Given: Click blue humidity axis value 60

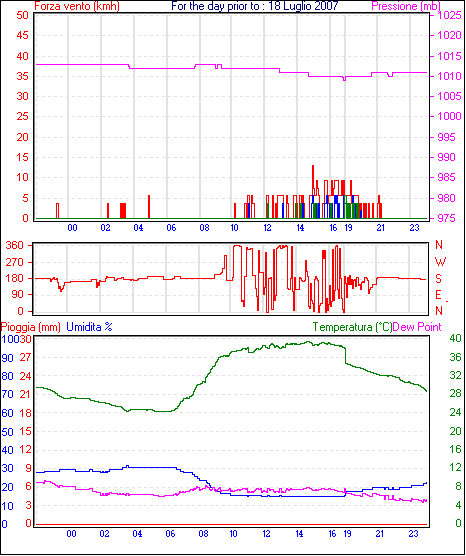Looking at the screenshot, I should [7, 413].
